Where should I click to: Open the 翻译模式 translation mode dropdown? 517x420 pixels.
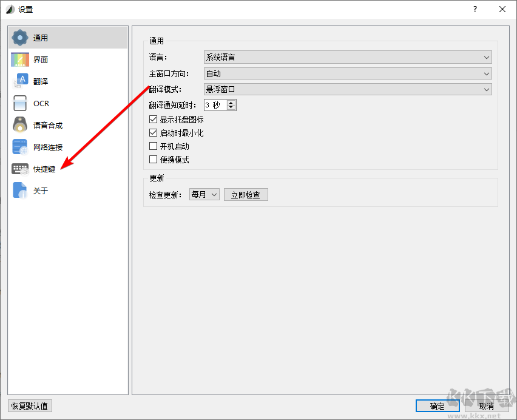point(348,89)
